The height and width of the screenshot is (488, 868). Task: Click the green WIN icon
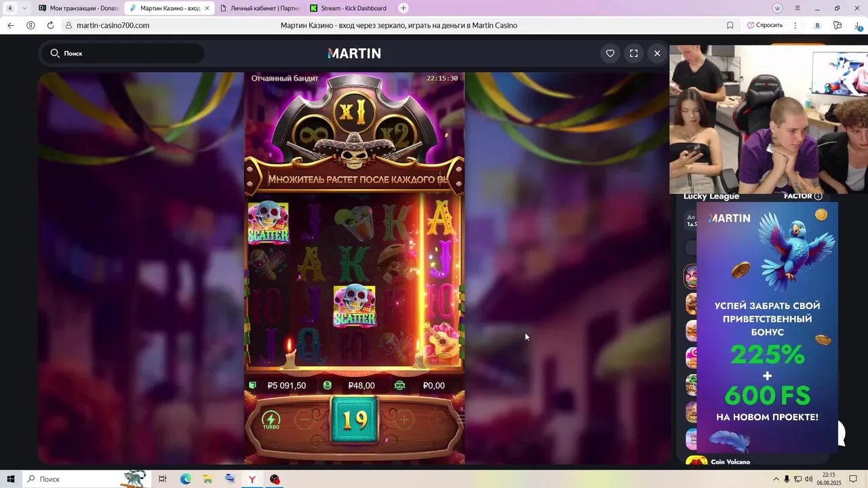tap(400, 385)
